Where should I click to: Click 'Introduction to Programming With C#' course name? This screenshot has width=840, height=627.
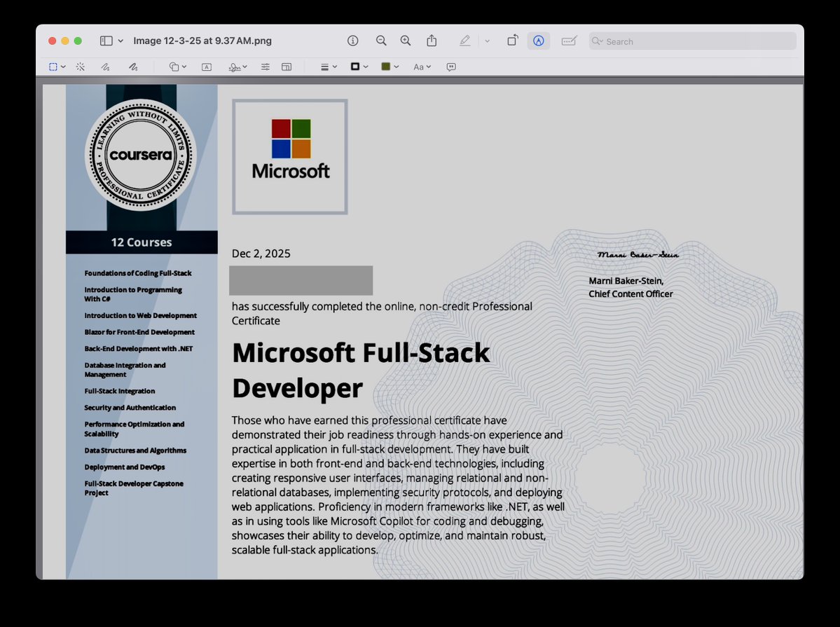133,294
